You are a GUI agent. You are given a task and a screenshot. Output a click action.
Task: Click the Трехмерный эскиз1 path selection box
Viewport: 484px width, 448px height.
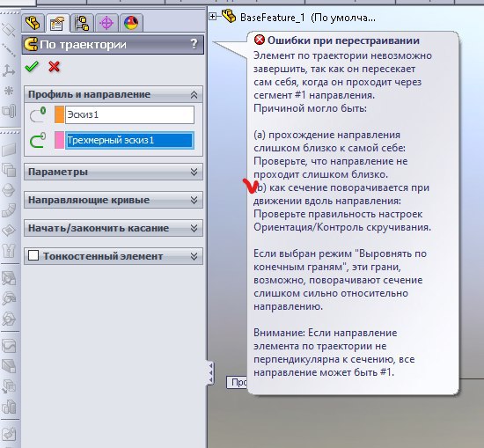point(129,141)
